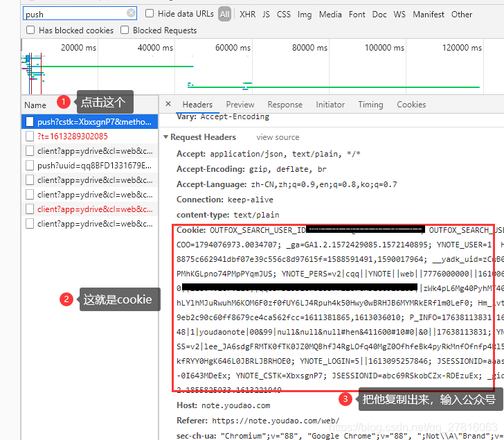Enable Blocked Requests checkbox
This screenshot has height=440, width=504.
pos(125,30)
